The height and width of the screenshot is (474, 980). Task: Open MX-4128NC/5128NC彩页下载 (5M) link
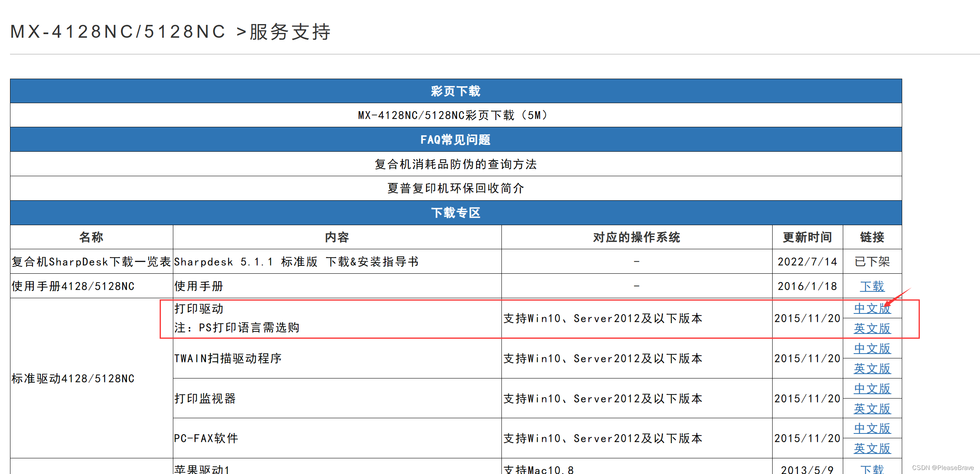coord(455,115)
